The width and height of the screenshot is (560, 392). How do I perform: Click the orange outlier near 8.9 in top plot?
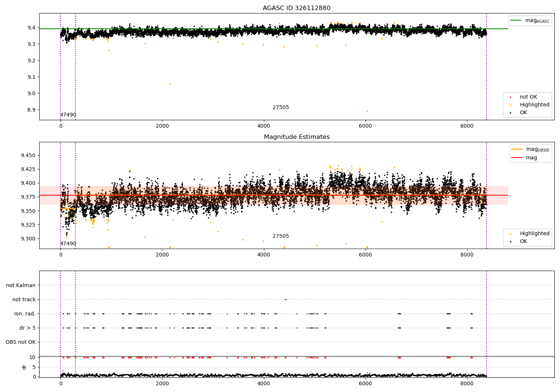tap(367, 111)
